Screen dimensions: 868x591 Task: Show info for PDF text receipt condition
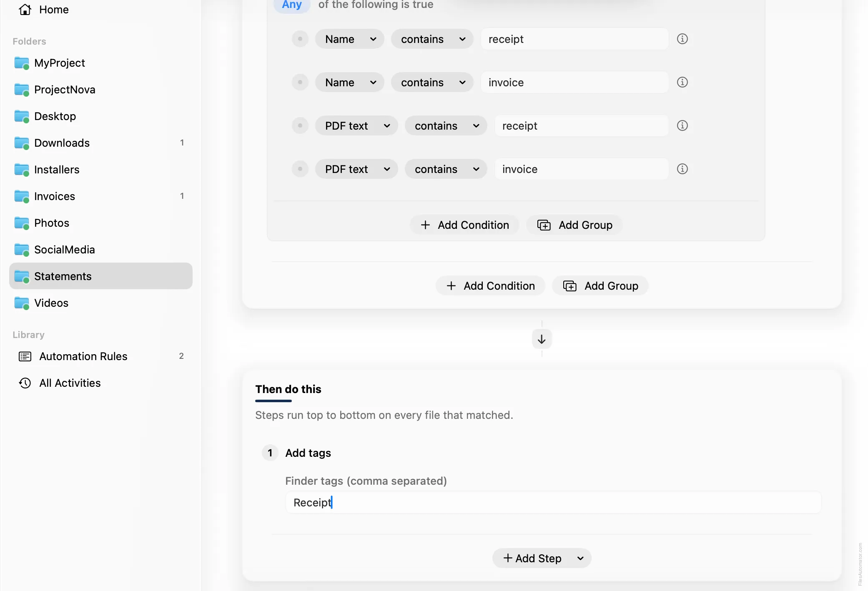[x=682, y=125]
